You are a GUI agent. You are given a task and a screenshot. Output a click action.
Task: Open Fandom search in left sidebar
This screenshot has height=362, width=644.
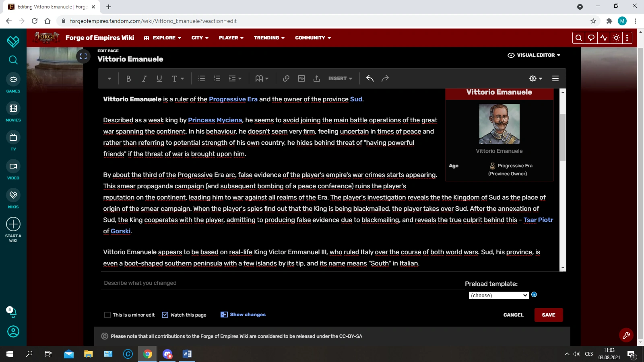point(13,60)
